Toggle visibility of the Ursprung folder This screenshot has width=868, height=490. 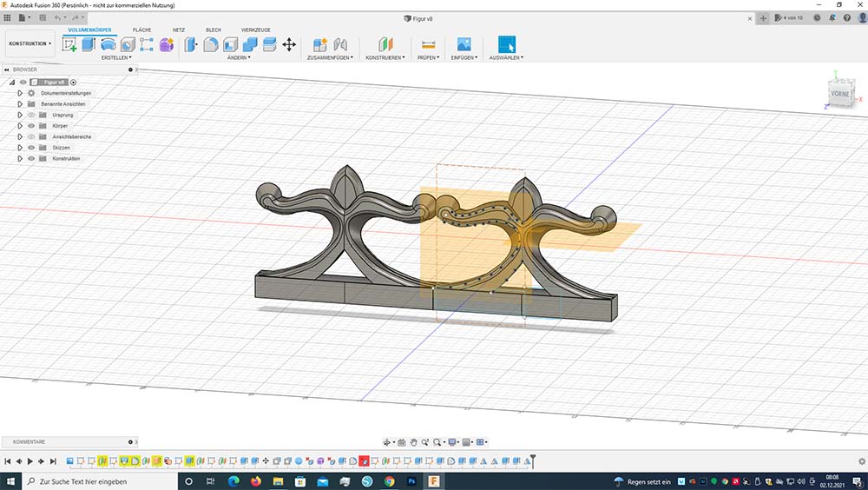pos(30,115)
